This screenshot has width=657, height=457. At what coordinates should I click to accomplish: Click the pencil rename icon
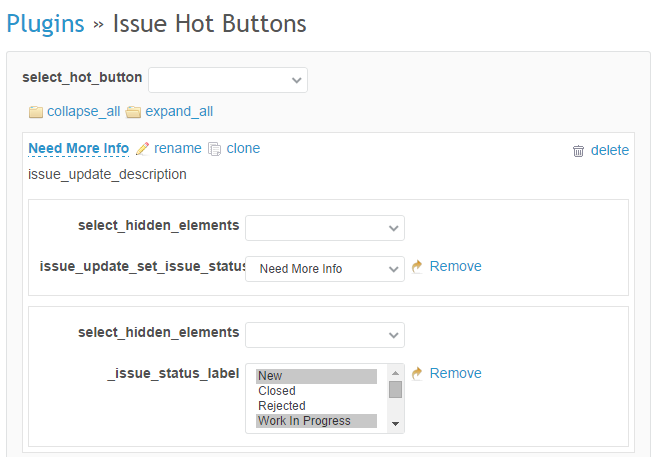tap(142, 149)
